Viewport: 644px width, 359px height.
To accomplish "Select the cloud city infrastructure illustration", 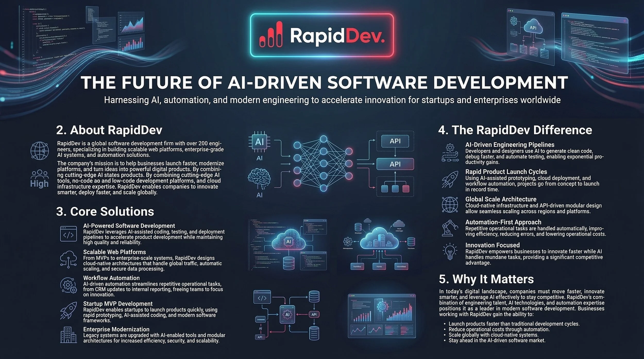I will (379, 244).
